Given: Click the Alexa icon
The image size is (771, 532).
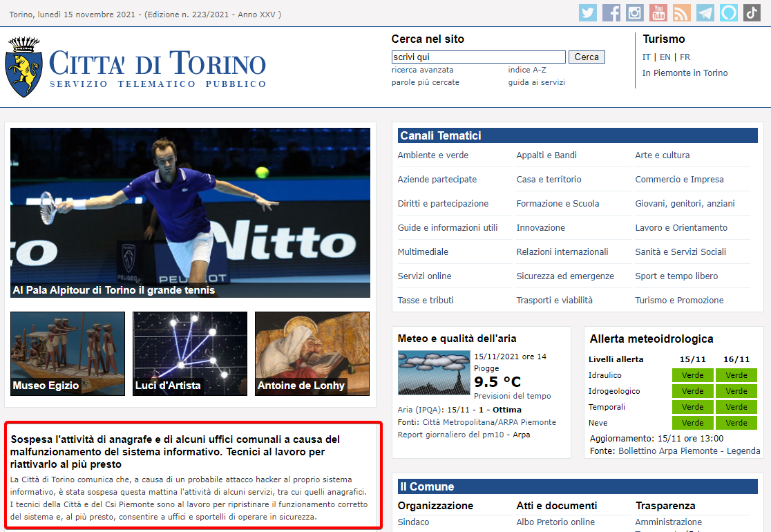Looking at the screenshot, I should [728, 13].
